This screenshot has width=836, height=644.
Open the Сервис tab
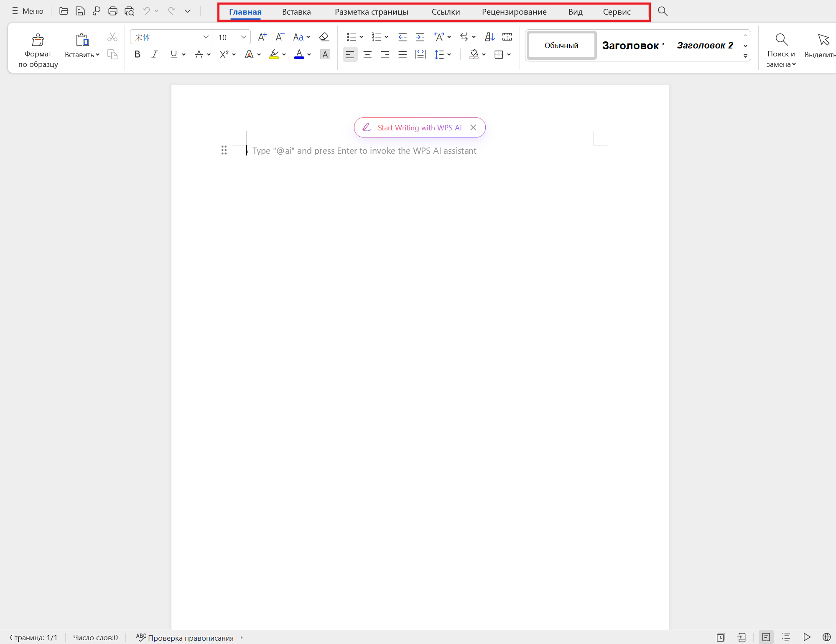tap(617, 12)
